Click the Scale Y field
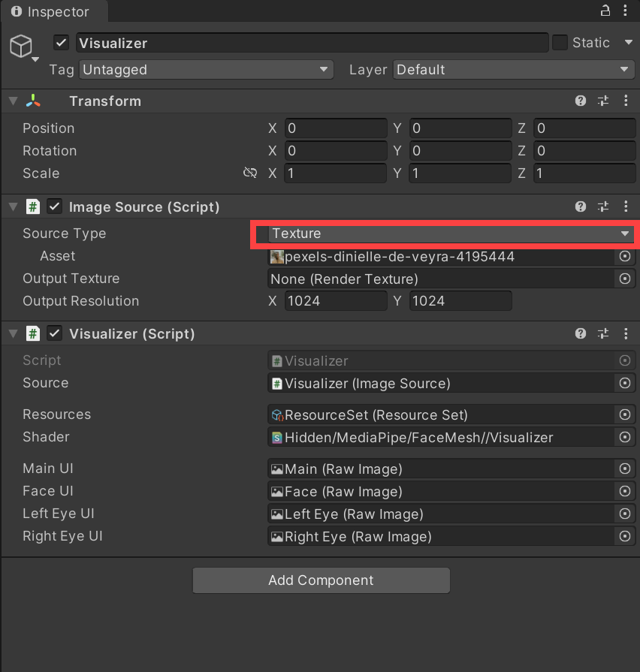Viewport: 640px width, 672px height. 460,173
